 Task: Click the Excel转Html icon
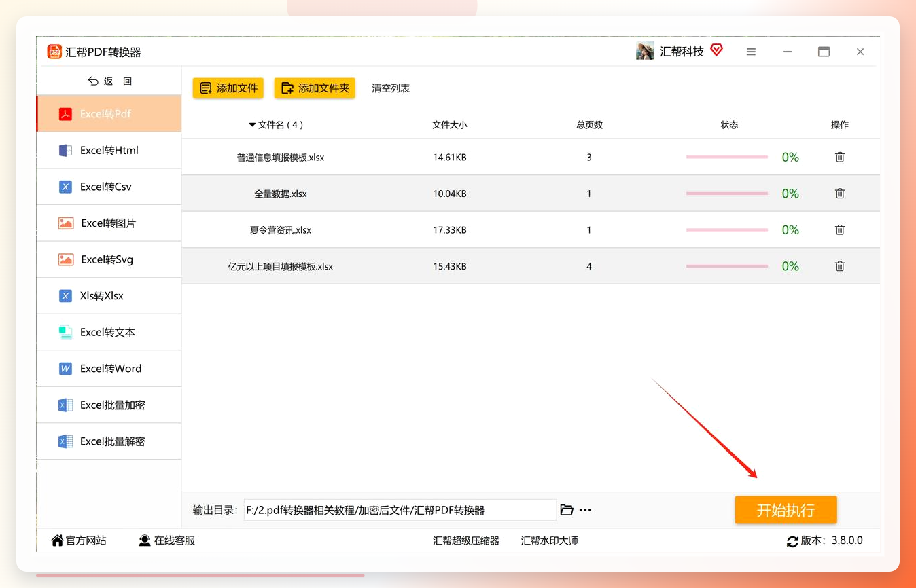point(65,151)
